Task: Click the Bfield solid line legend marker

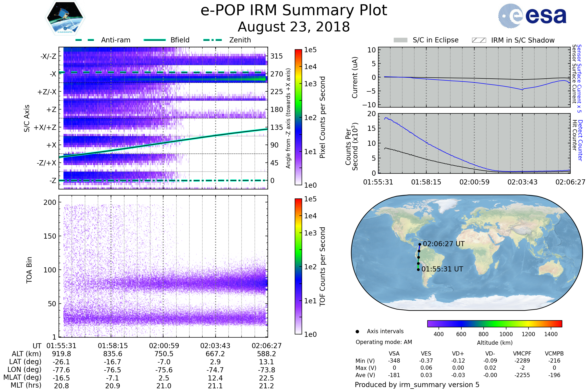Action: (x=155, y=40)
